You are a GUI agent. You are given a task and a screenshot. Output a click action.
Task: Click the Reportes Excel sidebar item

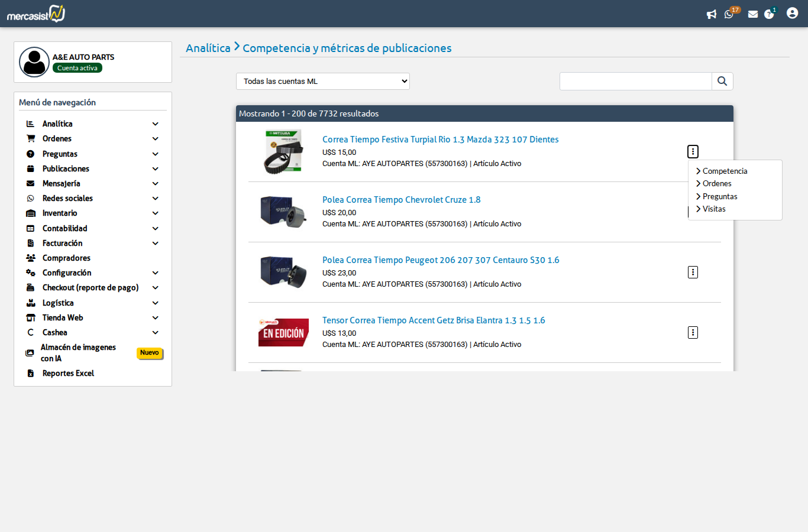pyautogui.click(x=68, y=373)
